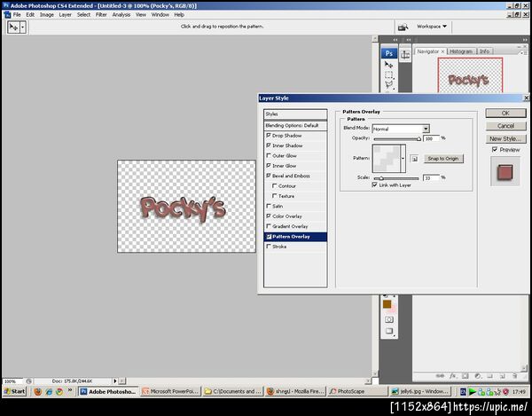Open the Workspace dropdown
Screen dimensions: 532x416
(432, 27)
